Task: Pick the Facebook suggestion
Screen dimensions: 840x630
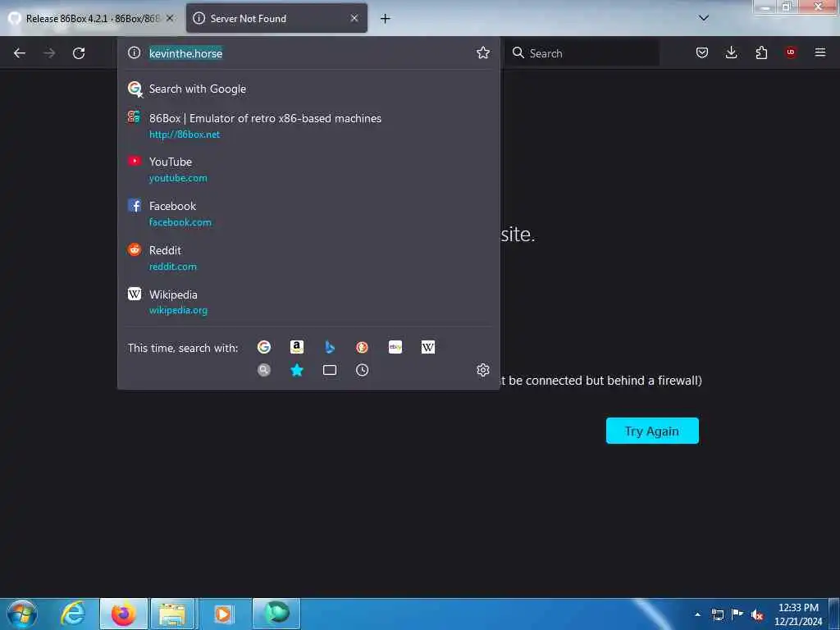Action: tap(308, 213)
